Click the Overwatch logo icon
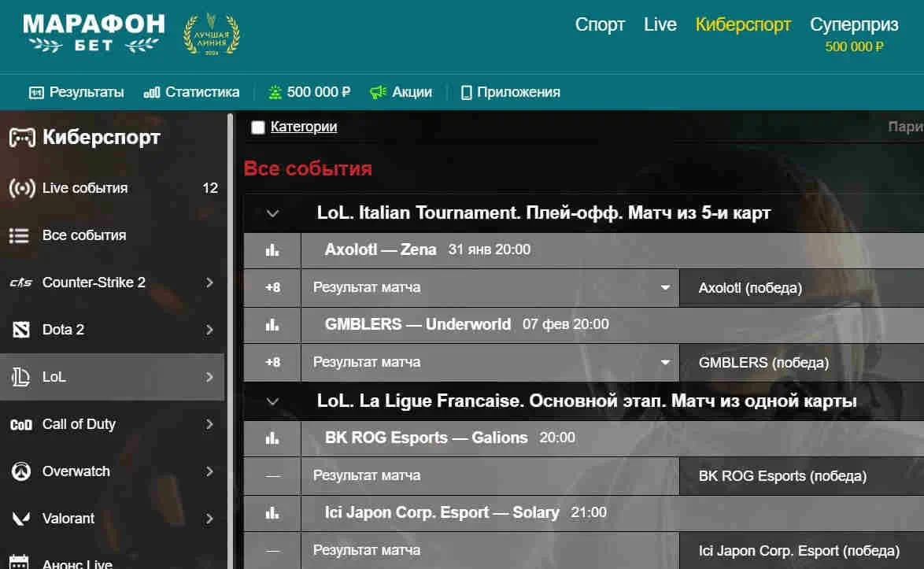924x569 pixels. pyautogui.click(x=21, y=471)
